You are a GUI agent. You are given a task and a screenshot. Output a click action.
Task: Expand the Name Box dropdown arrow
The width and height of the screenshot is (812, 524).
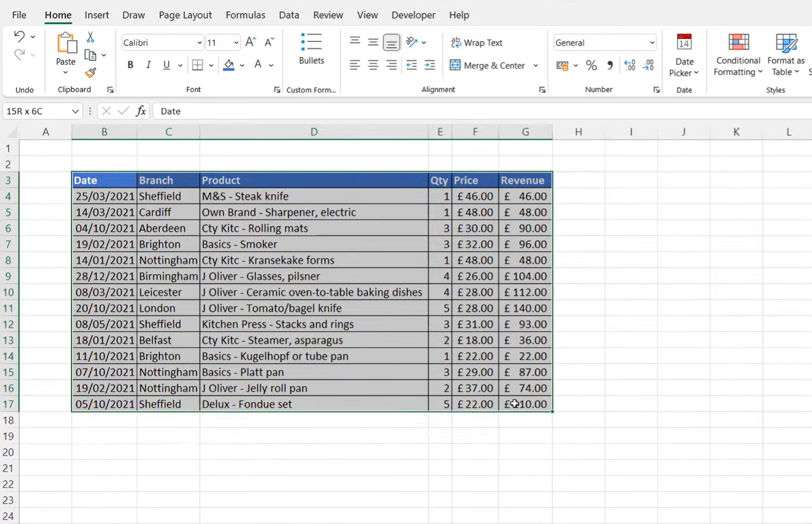[x=75, y=111]
